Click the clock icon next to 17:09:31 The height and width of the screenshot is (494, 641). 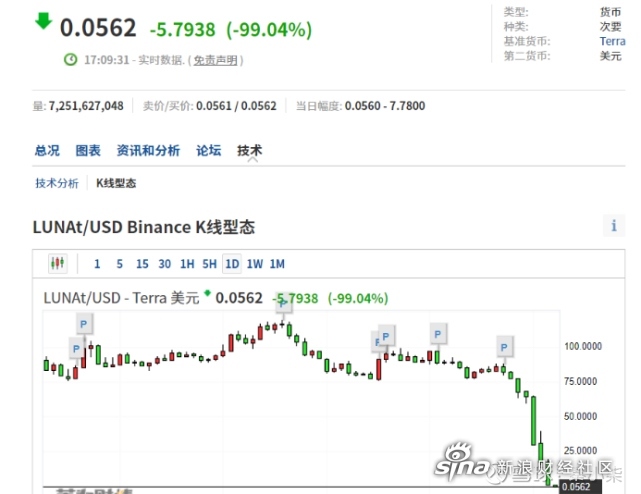[70, 60]
